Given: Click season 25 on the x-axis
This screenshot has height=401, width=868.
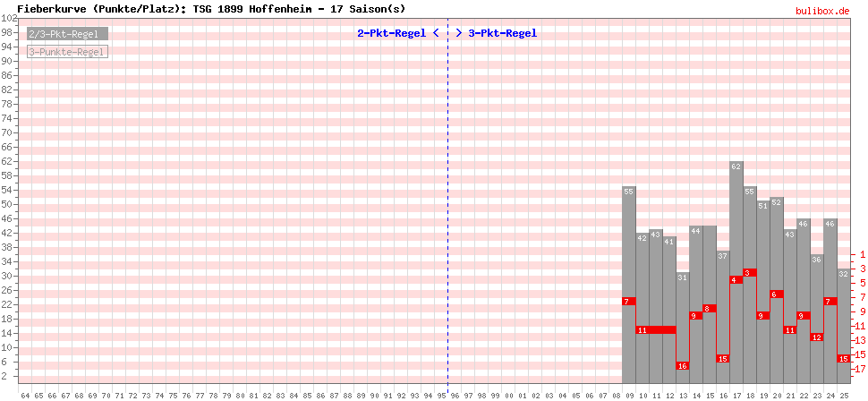Looking at the screenshot, I should tap(844, 394).
